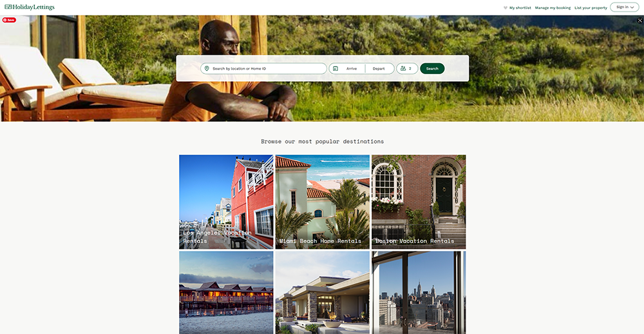Click the expand icon on hero image corner

pyautogui.click(x=639, y=20)
